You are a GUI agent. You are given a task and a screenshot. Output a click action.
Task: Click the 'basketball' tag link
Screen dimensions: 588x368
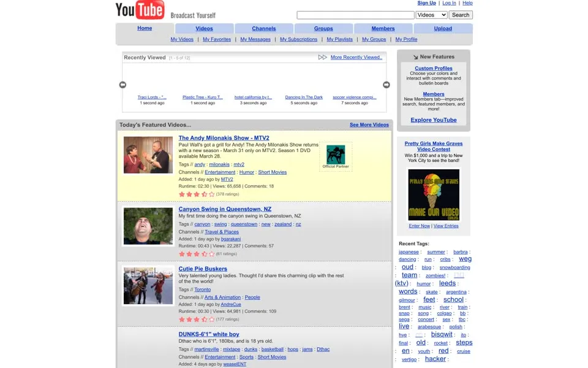272,349
